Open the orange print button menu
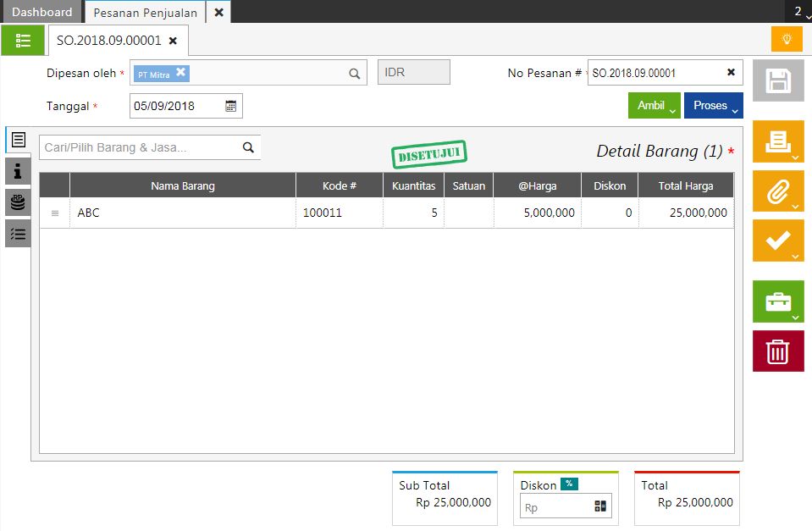This screenshot has height=531, width=812. tap(778, 141)
